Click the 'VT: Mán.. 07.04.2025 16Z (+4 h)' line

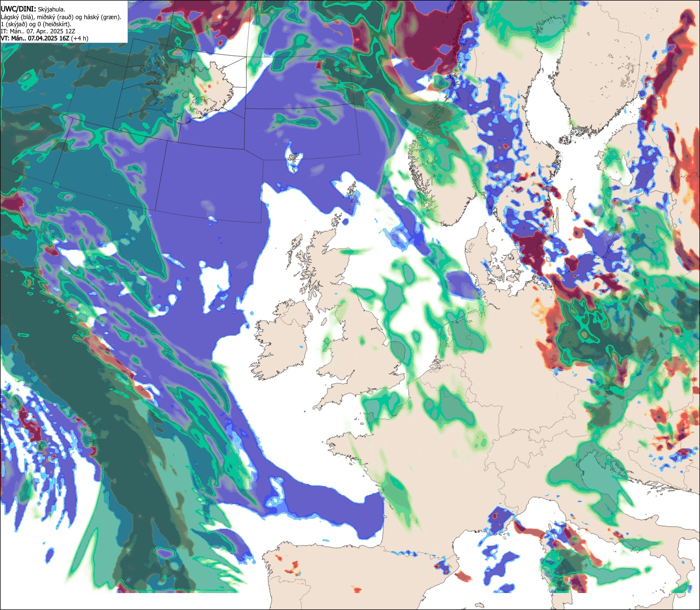click(45, 38)
